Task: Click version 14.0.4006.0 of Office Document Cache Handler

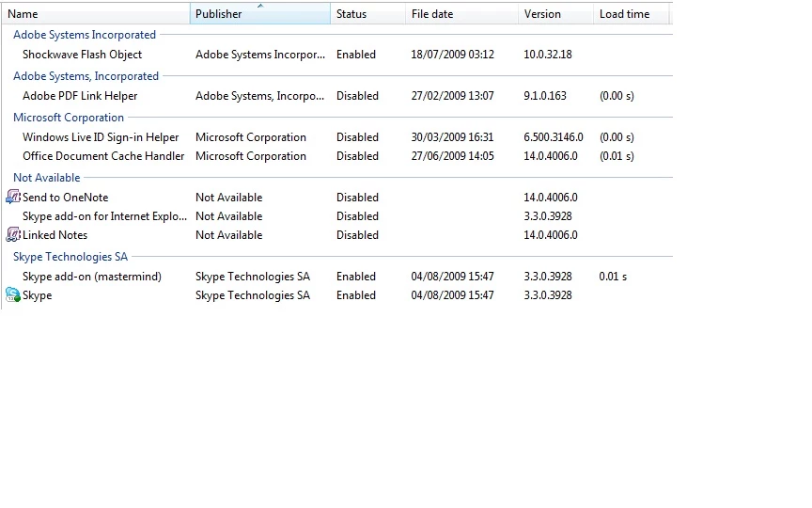Action: pyautogui.click(x=551, y=156)
